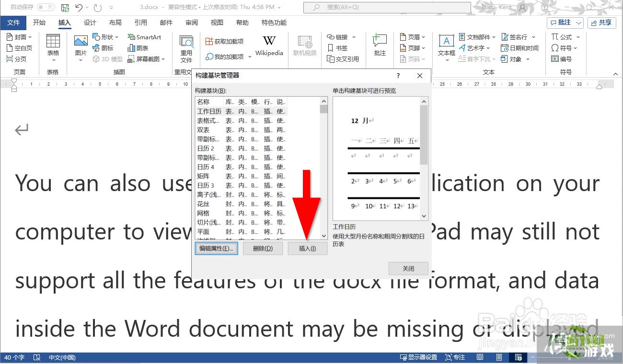Click the search box 搜索(Alt+Q)
Viewport: 623px width, 364px height.
(387, 7)
